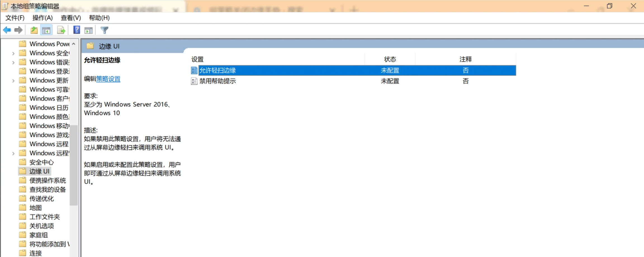Select 工作文件夹 tree item
This screenshot has height=257, width=644.
tap(45, 217)
